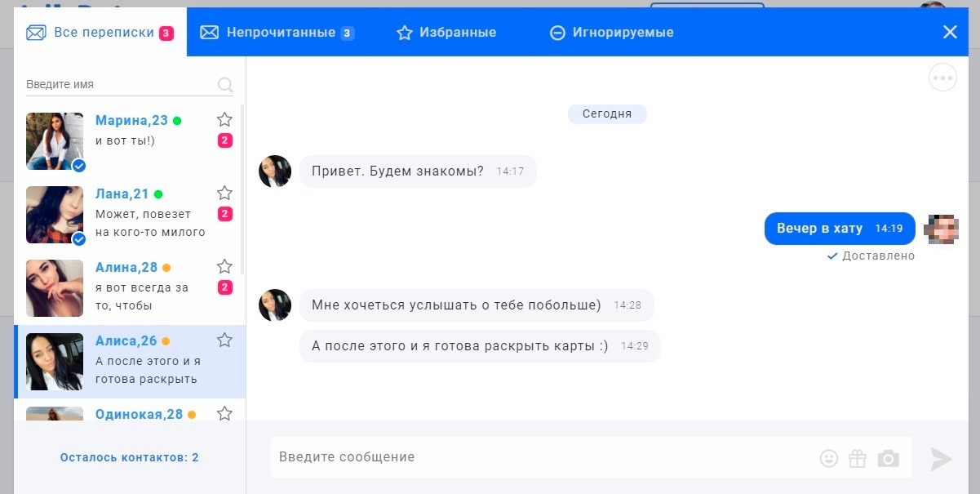Viewport: 980px width, 494px height.
Task: Send message with paper plane icon
Action: (x=941, y=459)
